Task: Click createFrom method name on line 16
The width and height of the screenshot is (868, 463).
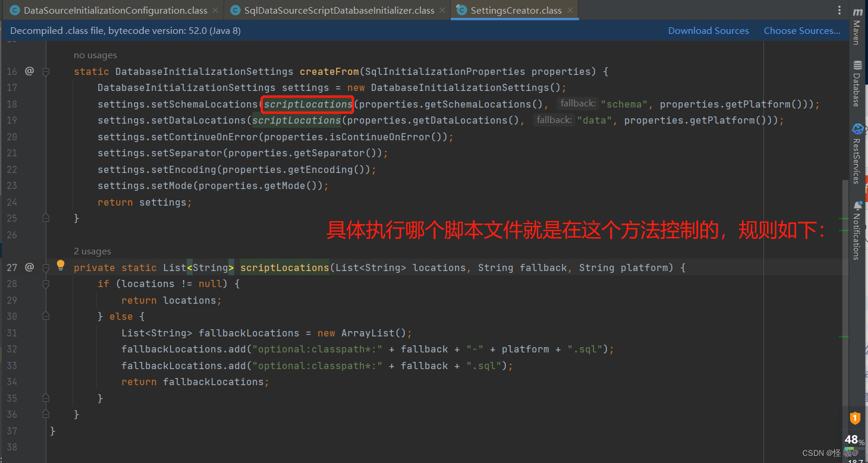Action: tap(329, 72)
